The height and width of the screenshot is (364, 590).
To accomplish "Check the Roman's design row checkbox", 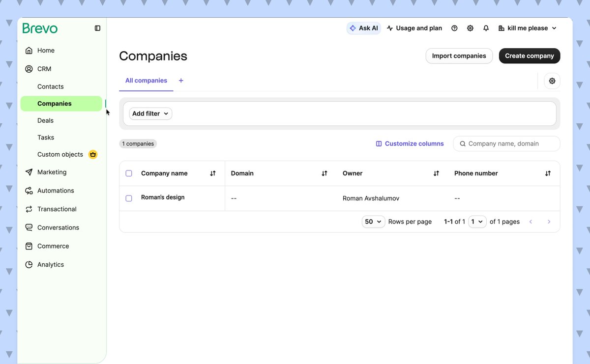I will [x=129, y=198].
